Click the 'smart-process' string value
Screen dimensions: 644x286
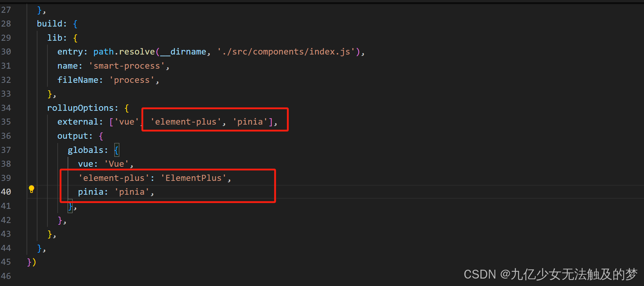(x=127, y=66)
